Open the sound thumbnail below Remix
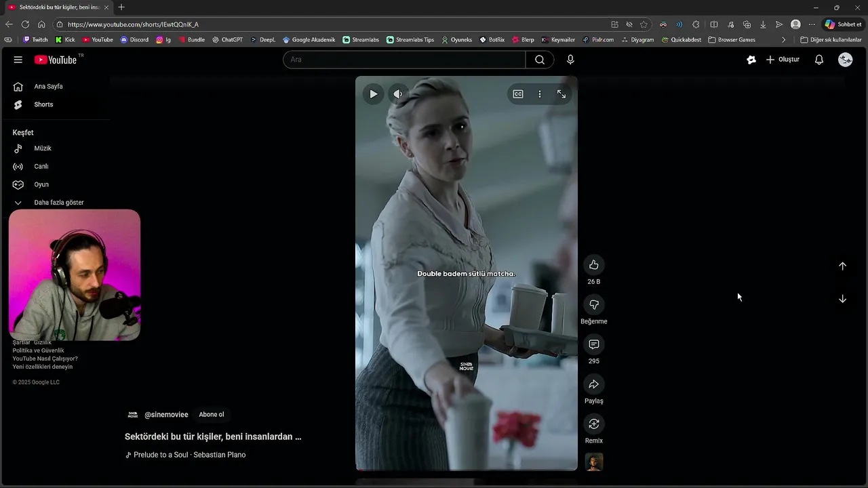The height and width of the screenshot is (488, 868). (594, 462)
